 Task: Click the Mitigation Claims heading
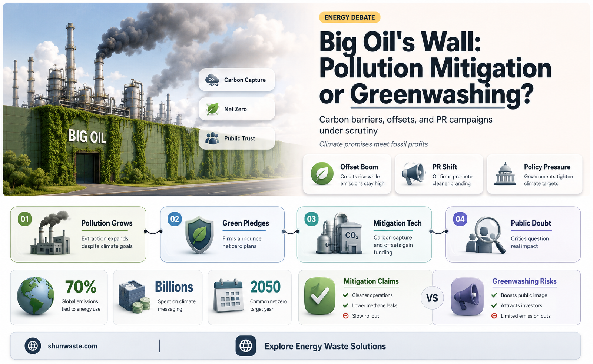[371, 281]
